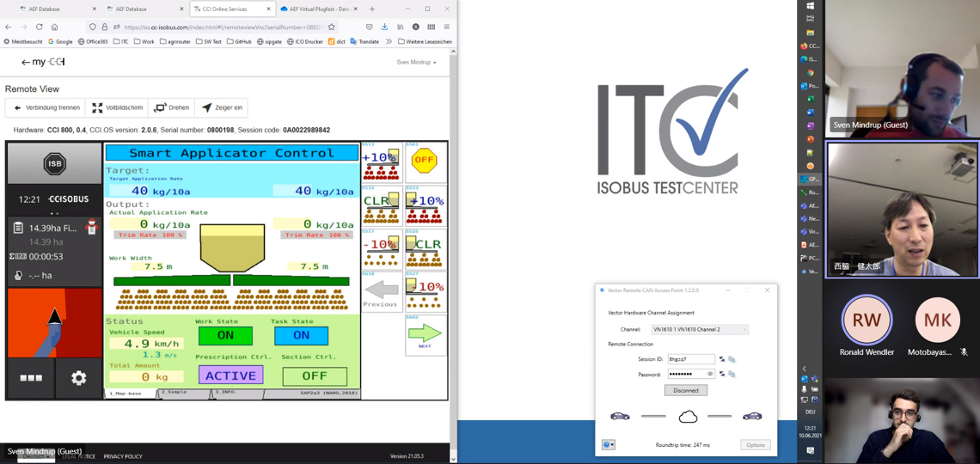Image resolution: width=980 pixels, height=464 pixels.
Task: Tap the ISB stop button on the terminal
Action: (x=54, y=163)
